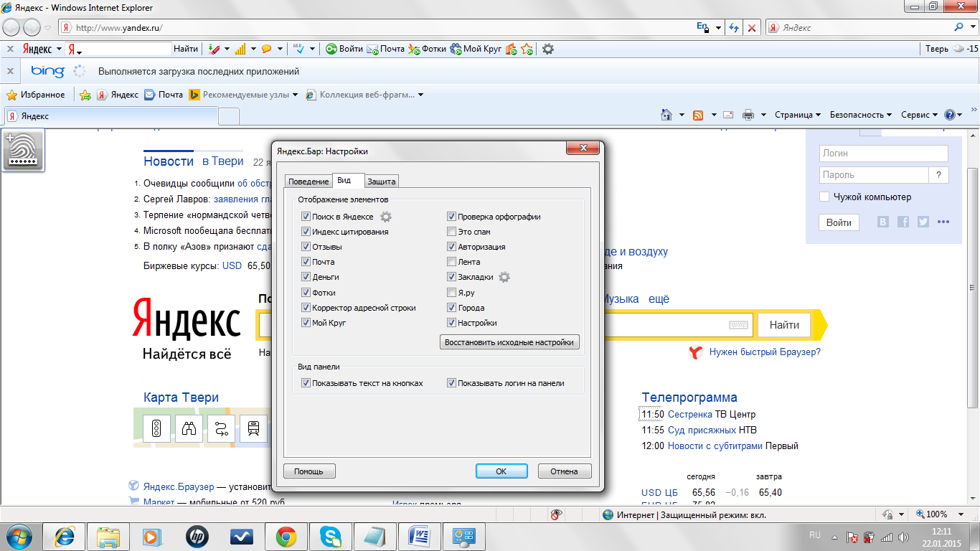
Task: Click the volume speaker icon in system tray
Action: [x=903, y=537]
